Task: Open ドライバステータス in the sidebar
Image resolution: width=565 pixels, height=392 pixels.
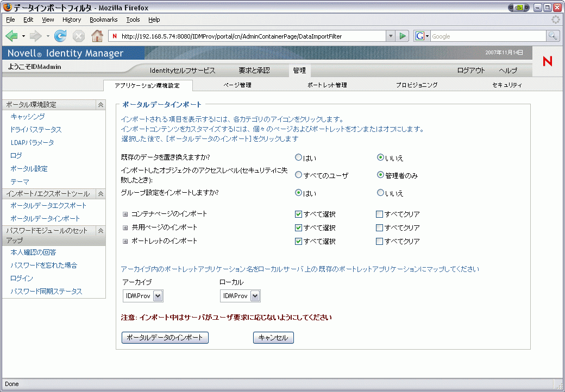Action: point(36,130)
